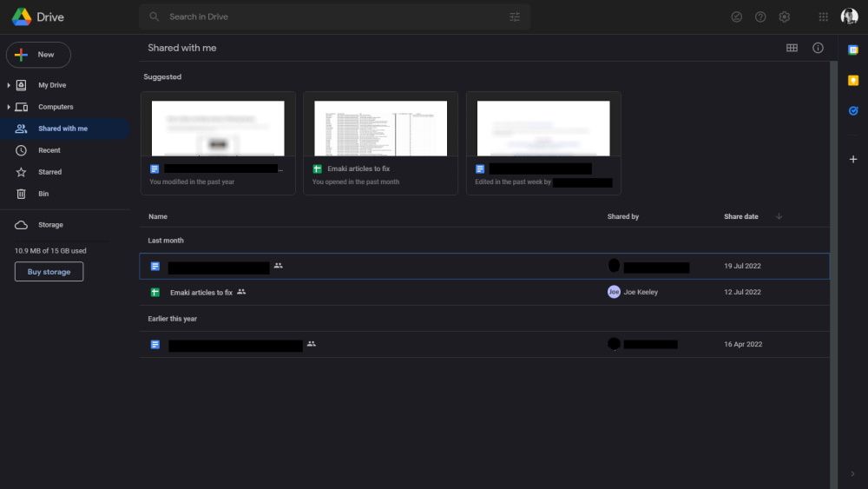
Task: Open the account profile avatar
Action: coord(849,17)
